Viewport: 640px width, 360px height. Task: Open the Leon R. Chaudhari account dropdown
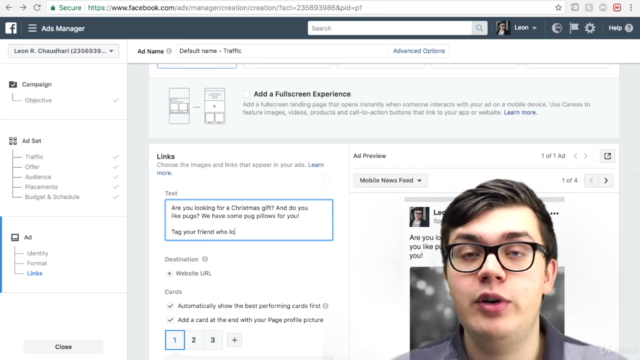[x=63, y=51]
